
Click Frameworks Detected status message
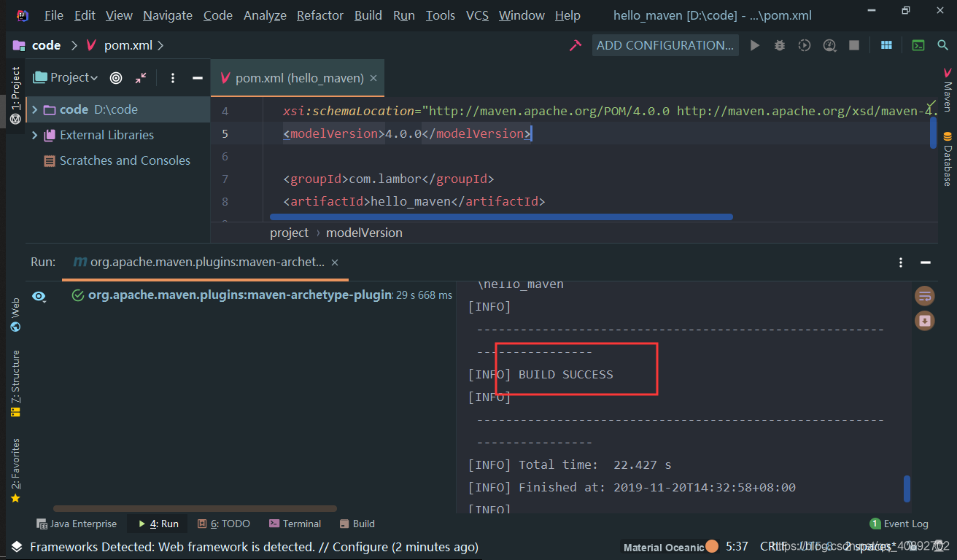coord(254,547)
